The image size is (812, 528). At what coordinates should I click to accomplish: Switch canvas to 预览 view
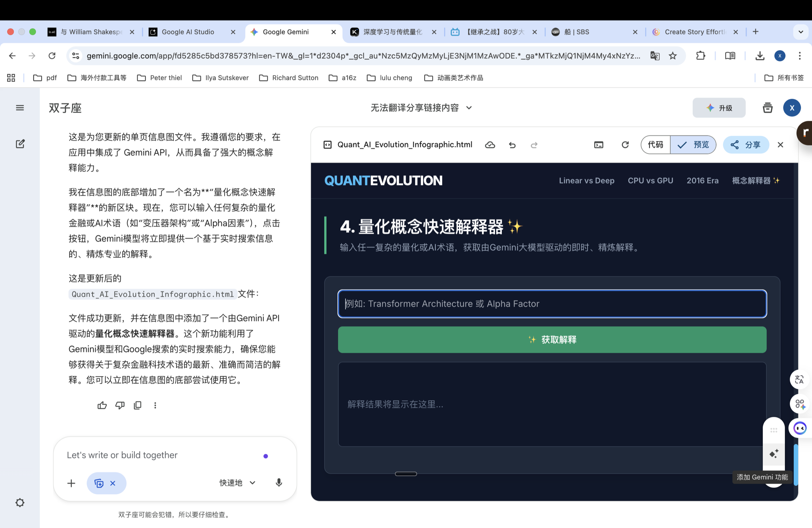(693, 145)
